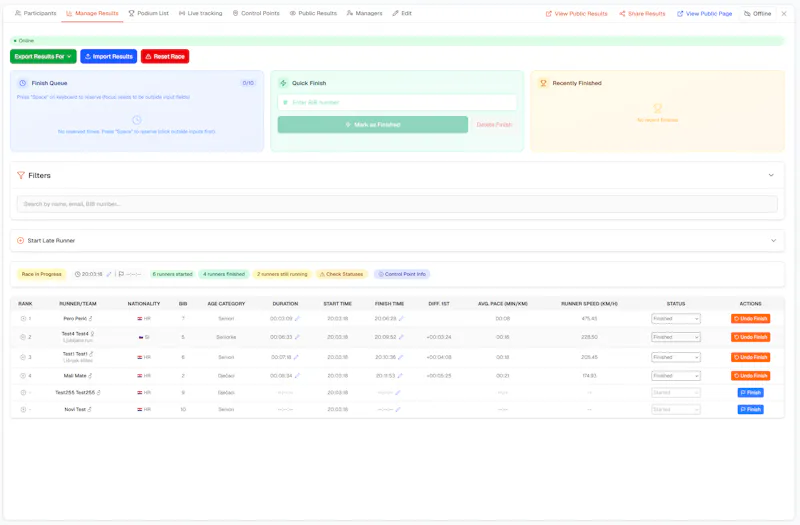Screen dimensions: 800x525
Task: Click the Mark as Finished button
Action: 372,124
